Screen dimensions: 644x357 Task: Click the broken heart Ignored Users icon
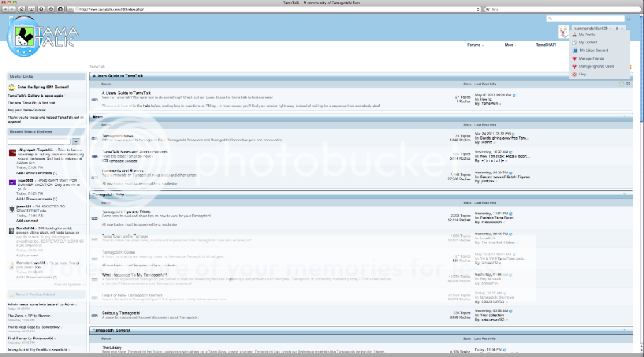point(575,67)
